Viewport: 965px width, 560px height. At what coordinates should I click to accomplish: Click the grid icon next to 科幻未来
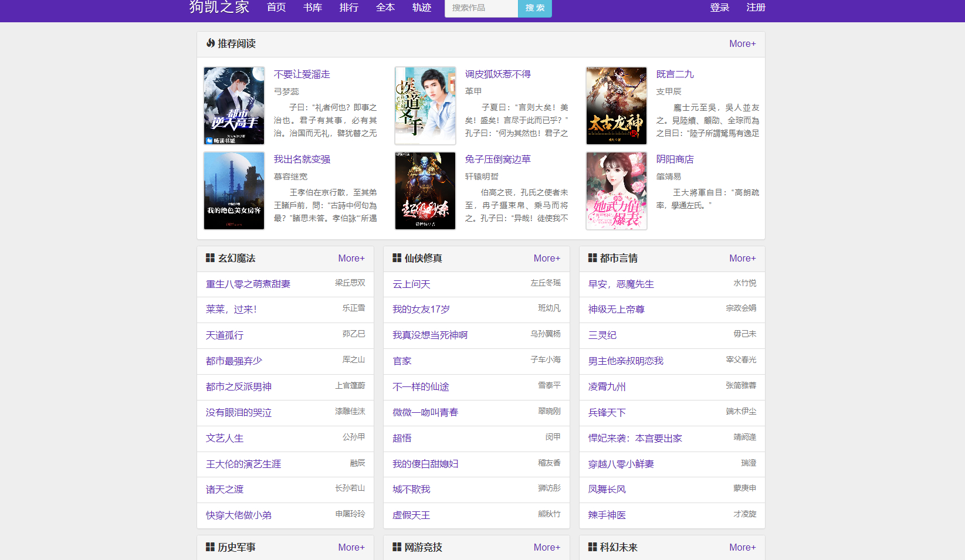(592, 547)
